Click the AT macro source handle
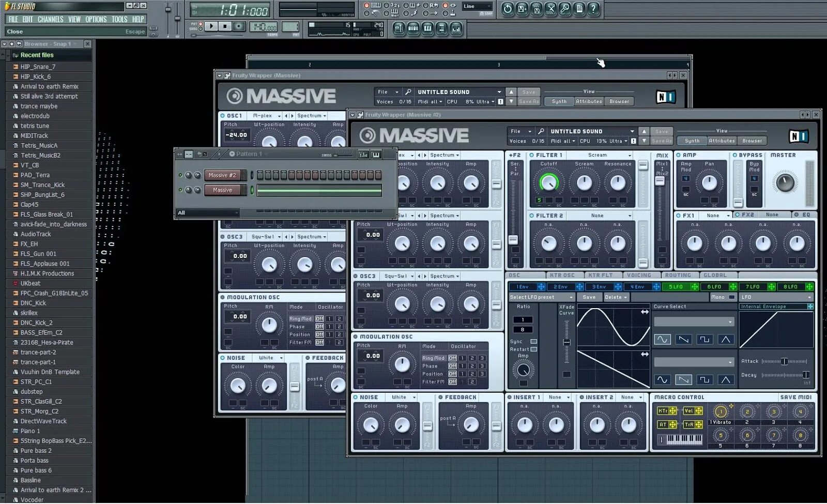 [672, 425]
